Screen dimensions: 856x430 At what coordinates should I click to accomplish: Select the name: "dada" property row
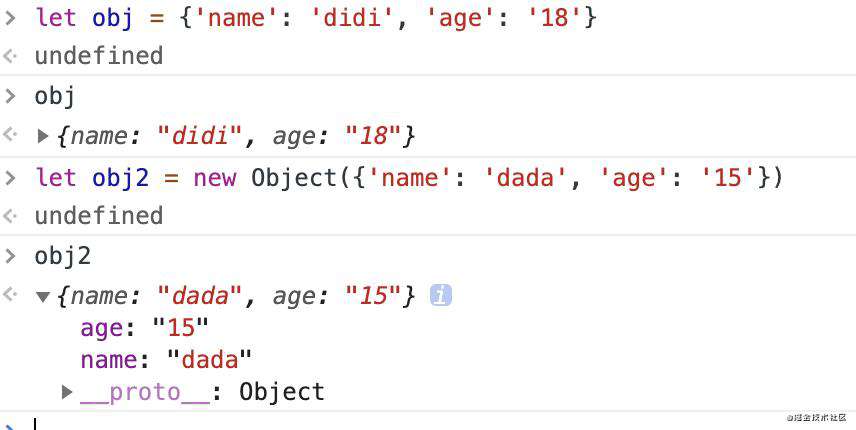click(166, 360)
